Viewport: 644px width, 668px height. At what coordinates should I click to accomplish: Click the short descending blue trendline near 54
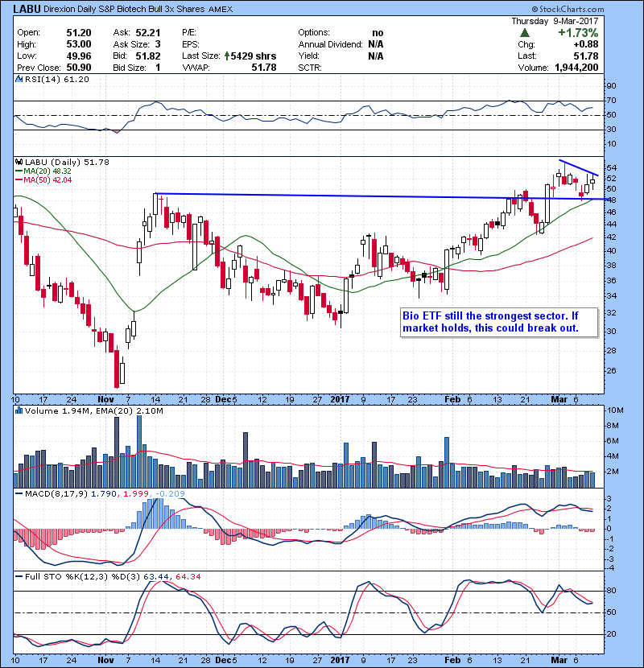tap(579, 167)
